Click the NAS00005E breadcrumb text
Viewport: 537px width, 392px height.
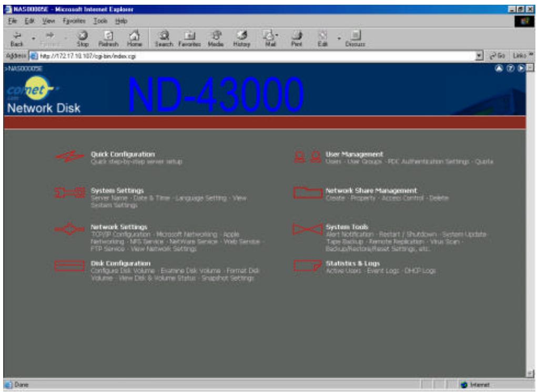[x=24, y=68]
